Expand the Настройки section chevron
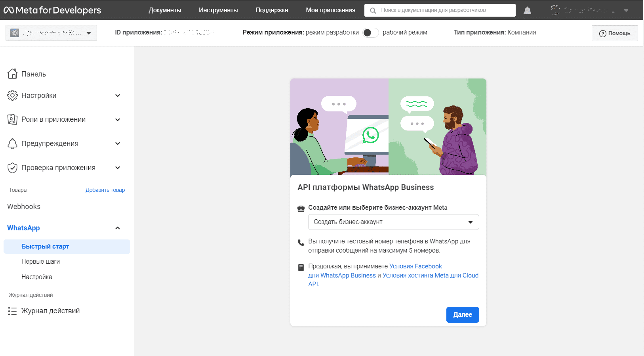644x356 pixels. point(118,96)
